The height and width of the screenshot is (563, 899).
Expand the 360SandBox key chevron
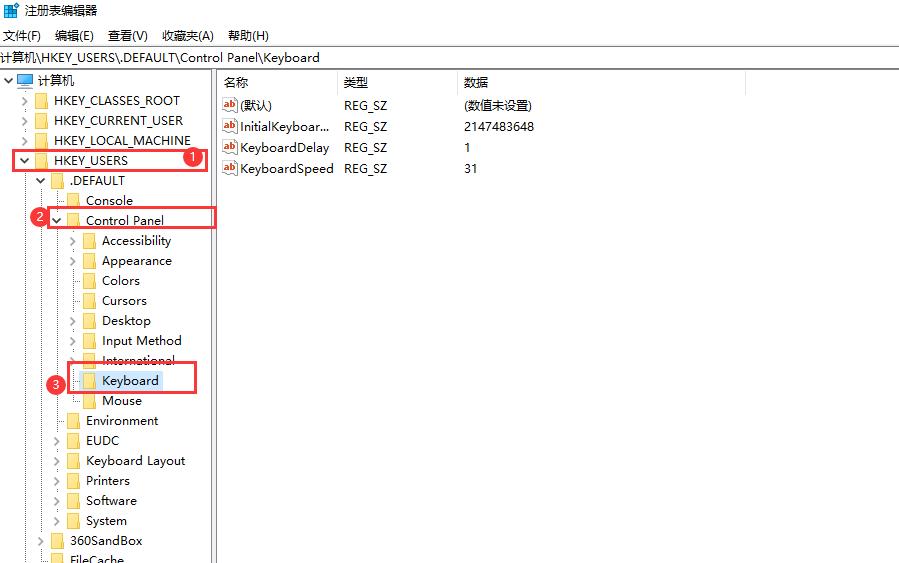(40, 541)
